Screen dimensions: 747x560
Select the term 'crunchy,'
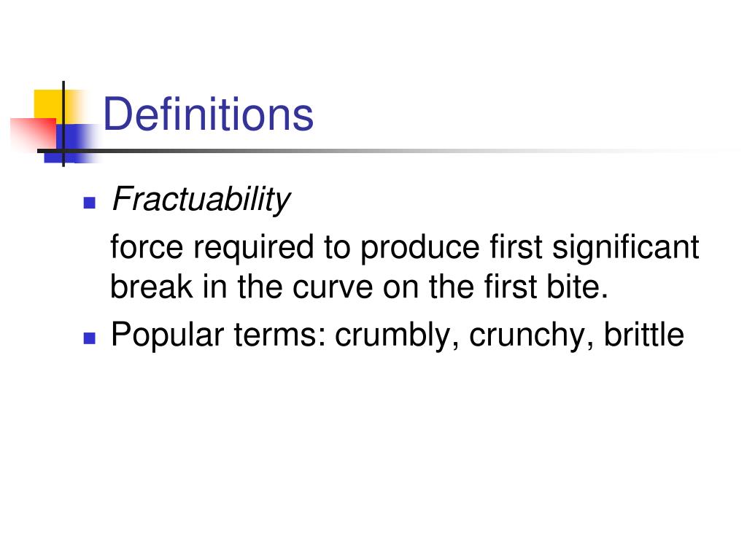(531, 335)
